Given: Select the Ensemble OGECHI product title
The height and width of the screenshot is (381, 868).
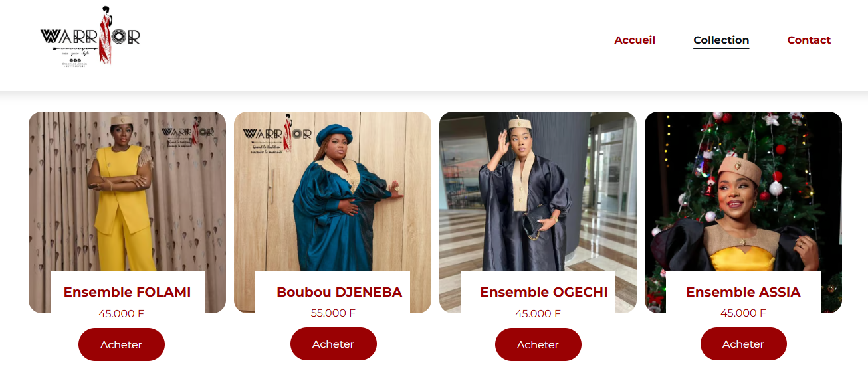Looking at the screenshot, I should pos(544,292).
